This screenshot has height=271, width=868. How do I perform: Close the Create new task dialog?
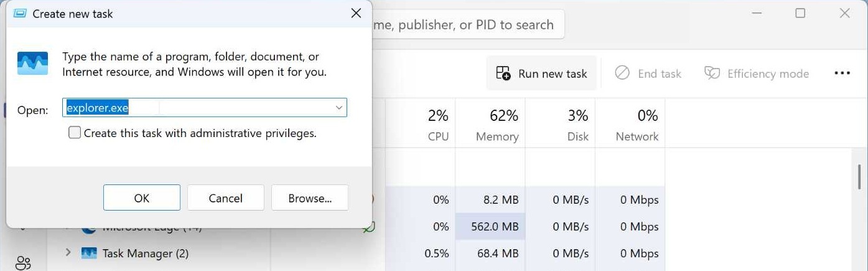pyautogui.click(x=356, y=14)
